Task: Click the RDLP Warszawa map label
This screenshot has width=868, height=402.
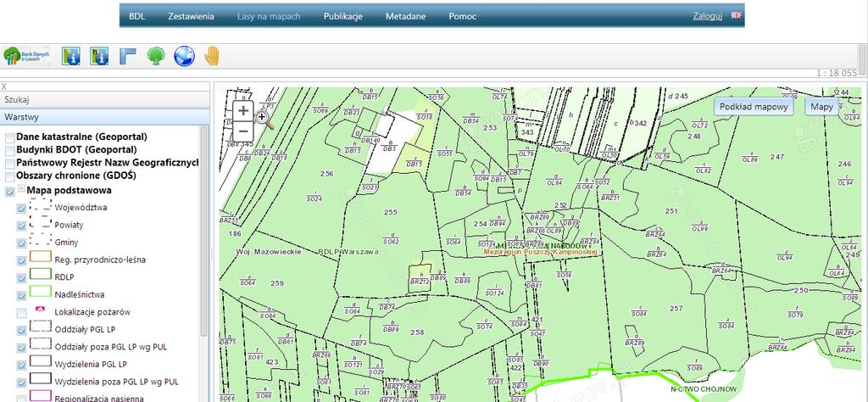Action: coord(348,251)
